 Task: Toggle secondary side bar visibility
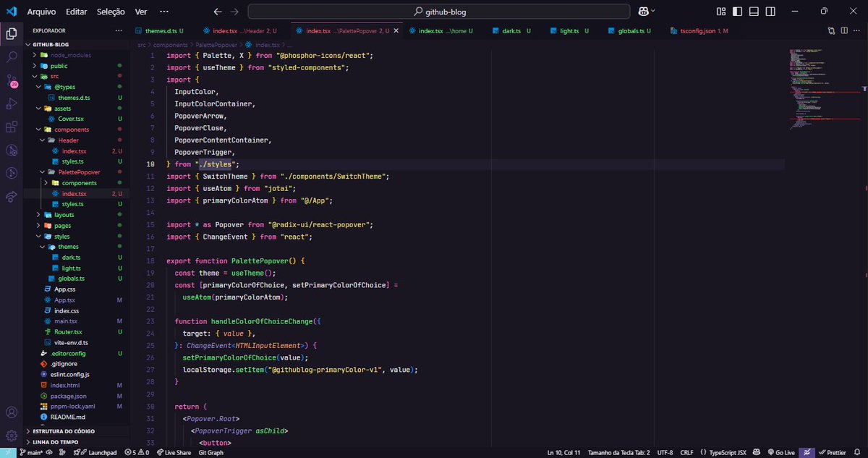(x=770, y=12)
